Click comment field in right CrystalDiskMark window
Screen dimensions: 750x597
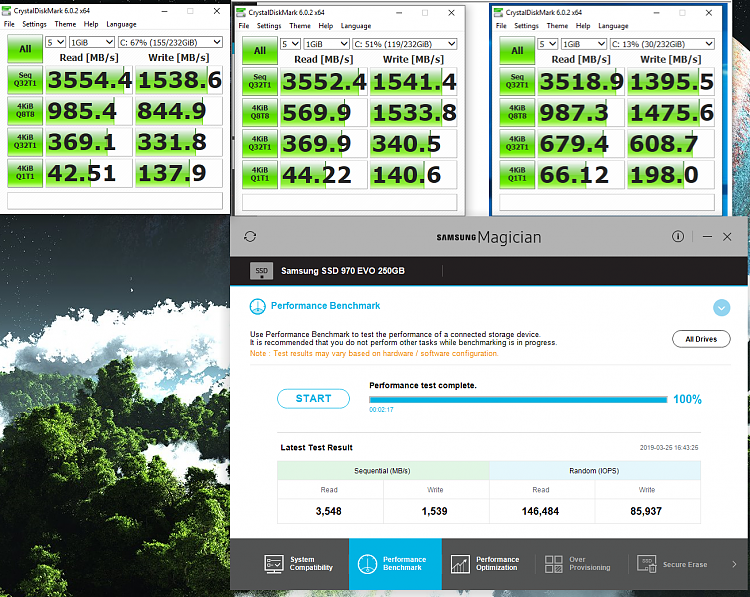pyautogui.click(x=607, y=202)
